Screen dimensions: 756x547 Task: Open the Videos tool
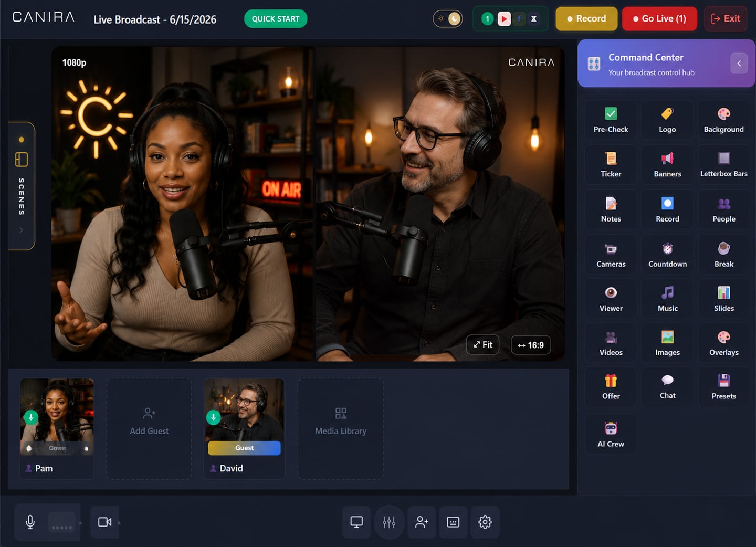click(x=611, y=343)
